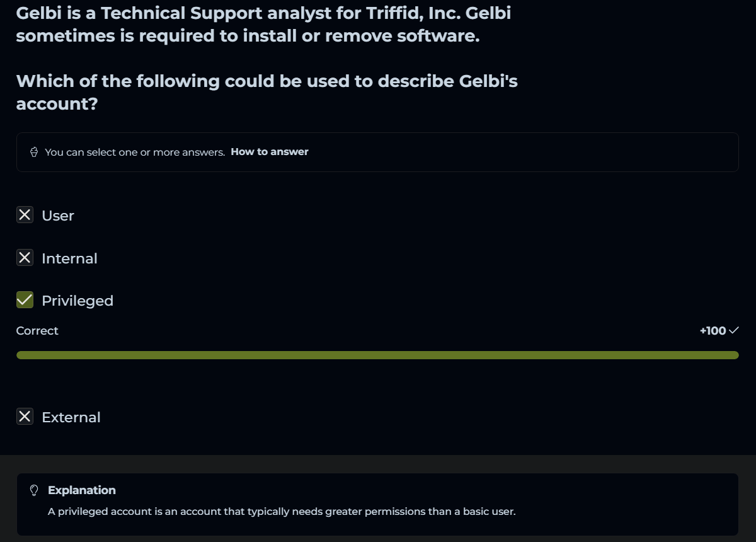756x542 pixels.
Task: Click the privileged account explanation sentence
Action: tap(282, 512)
